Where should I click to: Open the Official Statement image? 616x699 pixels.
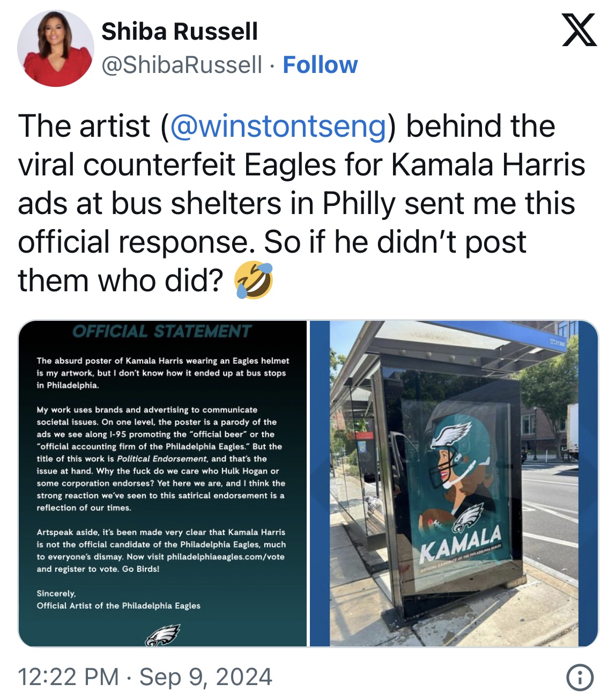pyautogui.click(x=162, y=483)
